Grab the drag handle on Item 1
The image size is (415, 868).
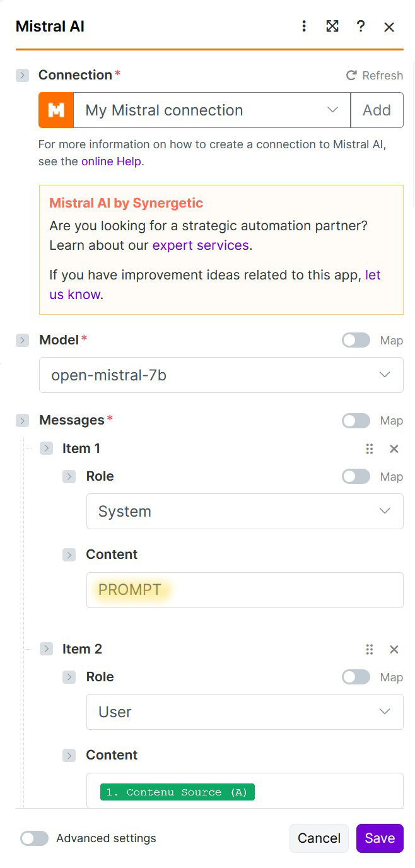click(370, 449)
